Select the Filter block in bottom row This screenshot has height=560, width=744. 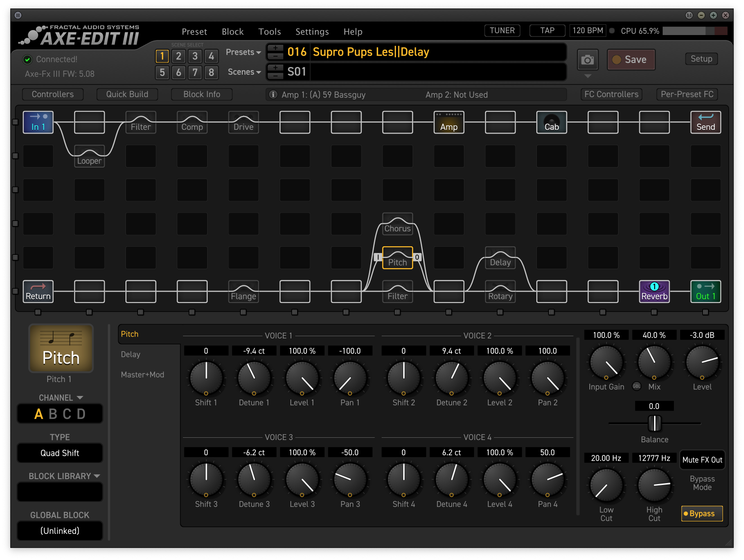[x=397, y=292]
